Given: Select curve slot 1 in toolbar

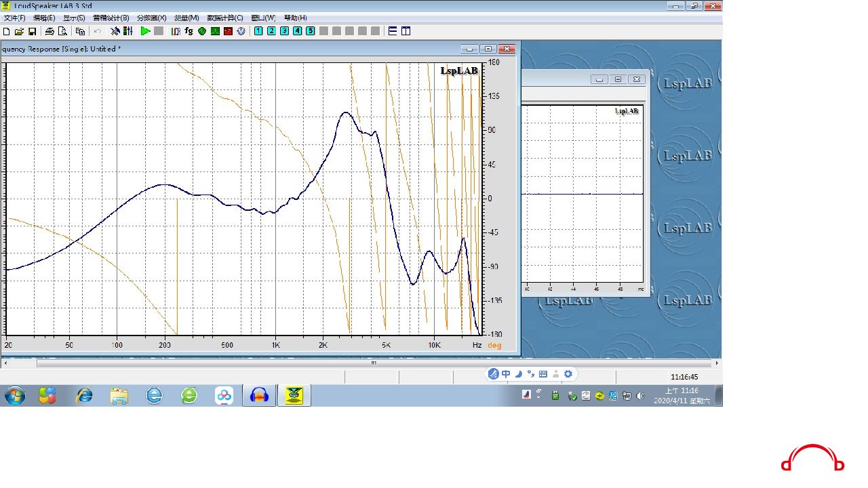Looking at the screenshot, I should [258, 31].
